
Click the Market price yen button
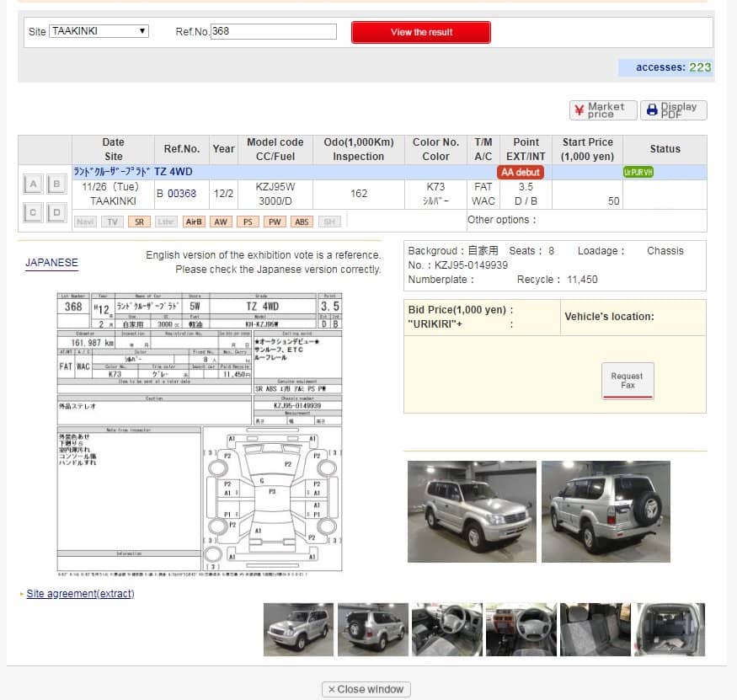click(601, 110)
